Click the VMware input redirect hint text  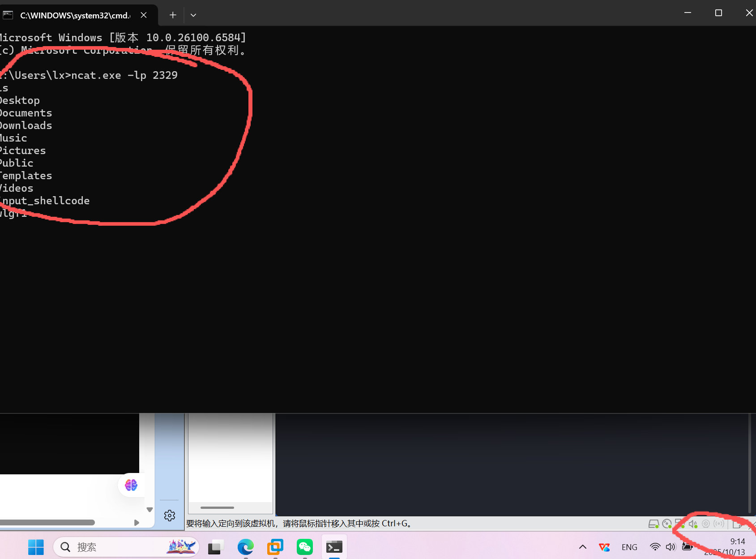click(x=299, y=523)
